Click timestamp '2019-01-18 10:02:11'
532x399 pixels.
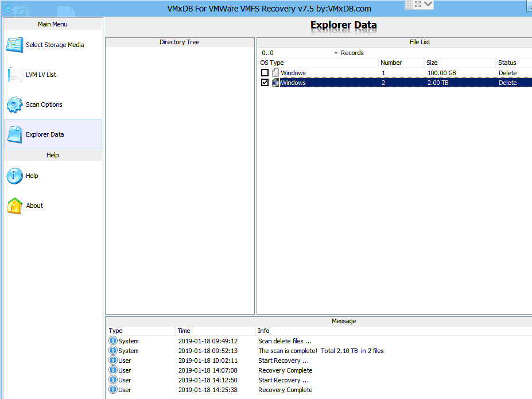click(208, 361)
